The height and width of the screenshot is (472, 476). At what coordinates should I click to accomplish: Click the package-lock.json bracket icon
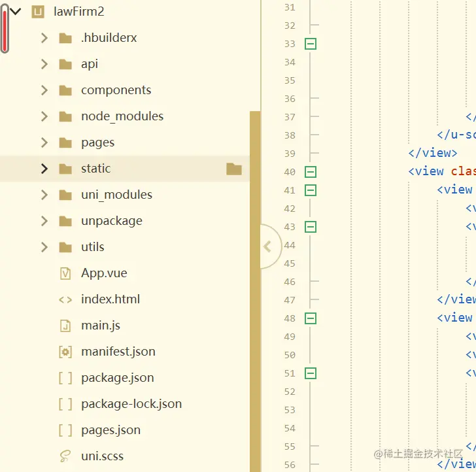point(65,405)
